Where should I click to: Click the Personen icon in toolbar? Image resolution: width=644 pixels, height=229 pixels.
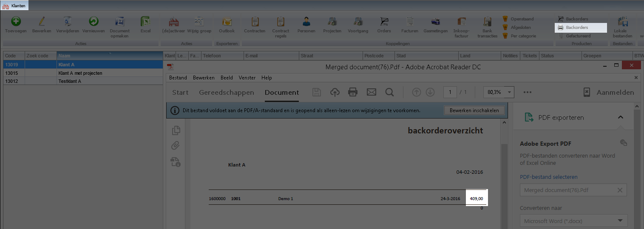pyautogui.click(x=306, y=22)
